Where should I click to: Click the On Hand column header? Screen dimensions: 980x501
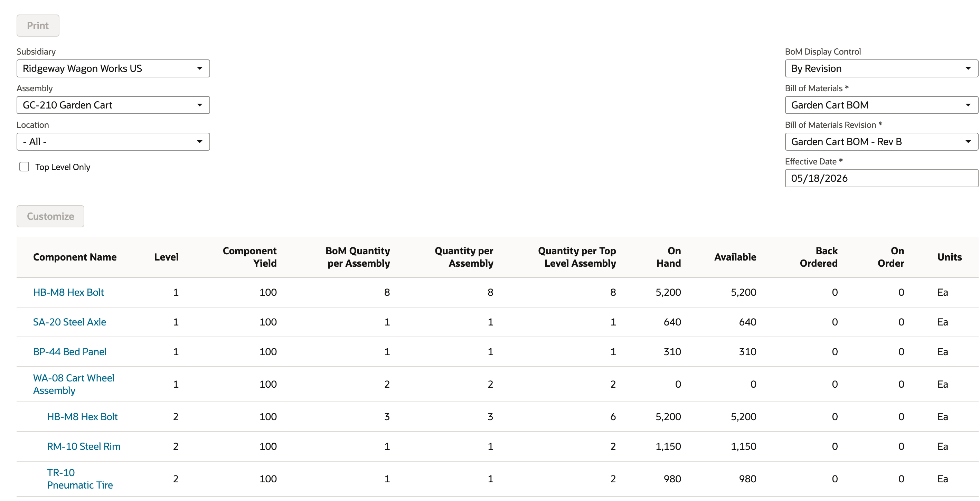point(668,257)
